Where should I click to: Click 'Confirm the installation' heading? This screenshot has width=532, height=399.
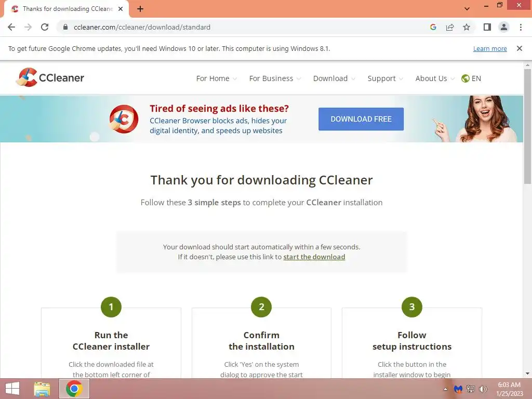[x=261, y=341]
